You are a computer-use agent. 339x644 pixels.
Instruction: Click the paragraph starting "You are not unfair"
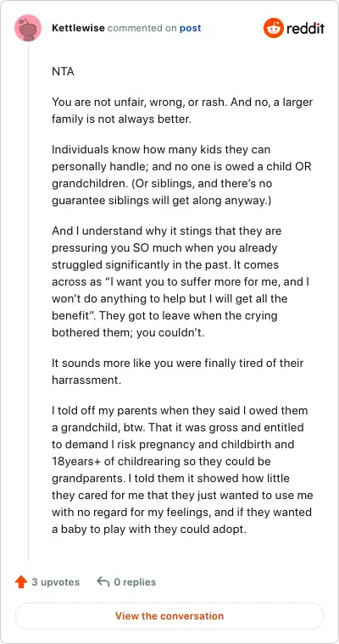coord(182,110)
